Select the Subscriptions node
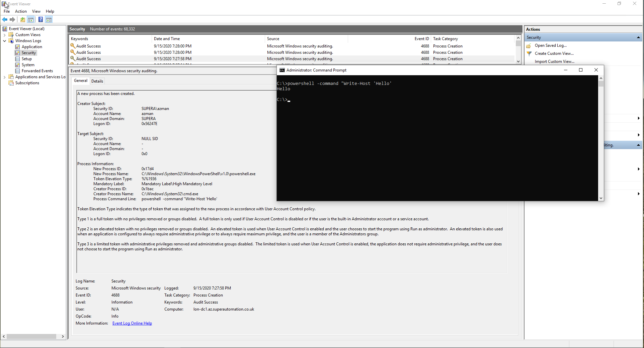Image resolution: width=644 pixels, height=348 pixels. (27, 83)
